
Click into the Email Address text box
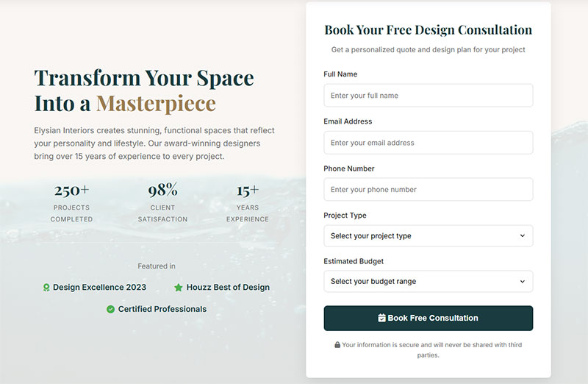pyautogui.click(x=428, y=143)
